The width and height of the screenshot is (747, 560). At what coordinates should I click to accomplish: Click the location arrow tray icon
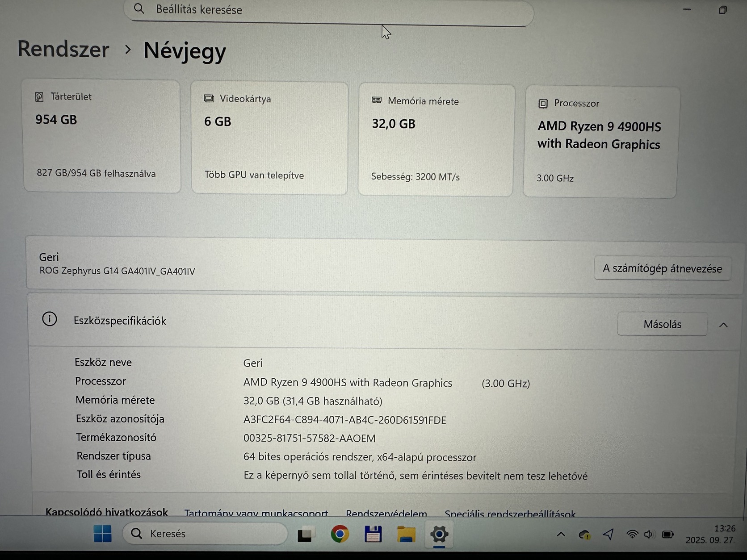608,534
